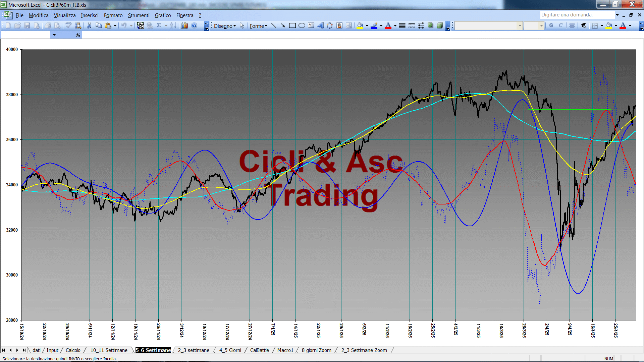Image resolution: width=644 pixels, height=362 pixels.
Task: Open Print Preview from the toolbar
Action: coord(57,25)
